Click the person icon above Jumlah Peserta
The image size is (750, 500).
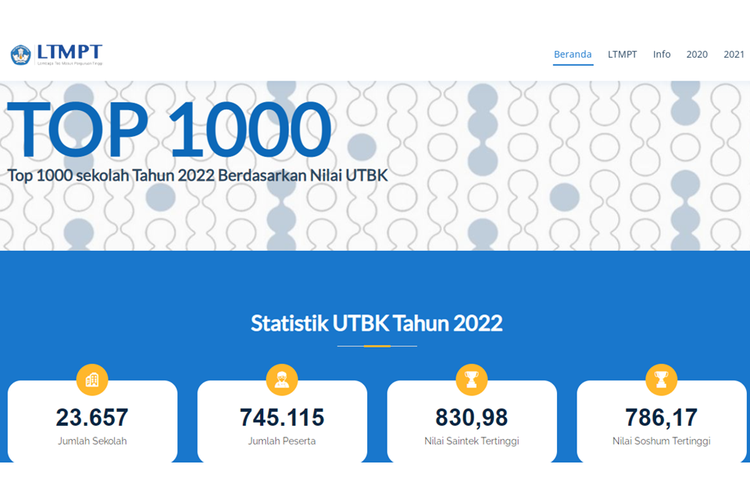[x=282, y=379]
